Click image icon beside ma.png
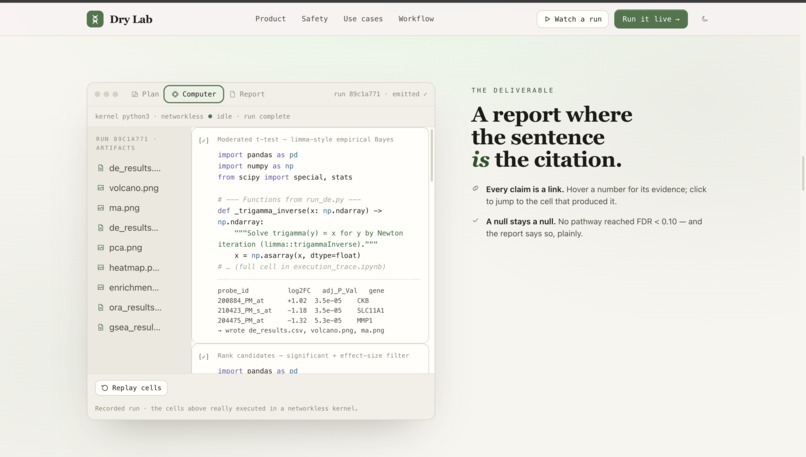This screenshot has height=457, width=806. point(101,208)
